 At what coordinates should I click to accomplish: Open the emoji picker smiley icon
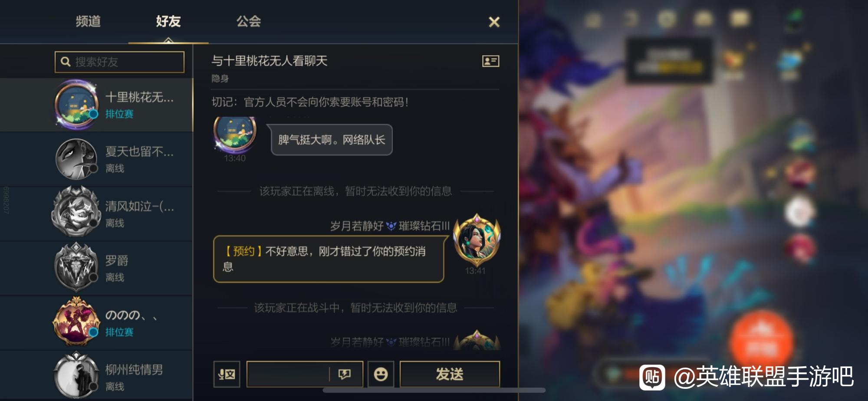pyautogui.click(x=381, y=374)
